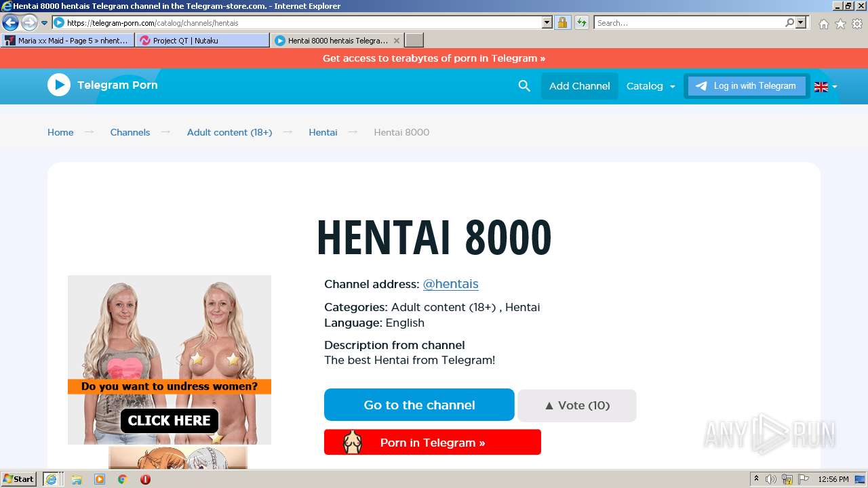Image resolution: width=868 pixels, height=488 pixels.
Task: Open the site search magnifier icon
Action: (524, 86)
